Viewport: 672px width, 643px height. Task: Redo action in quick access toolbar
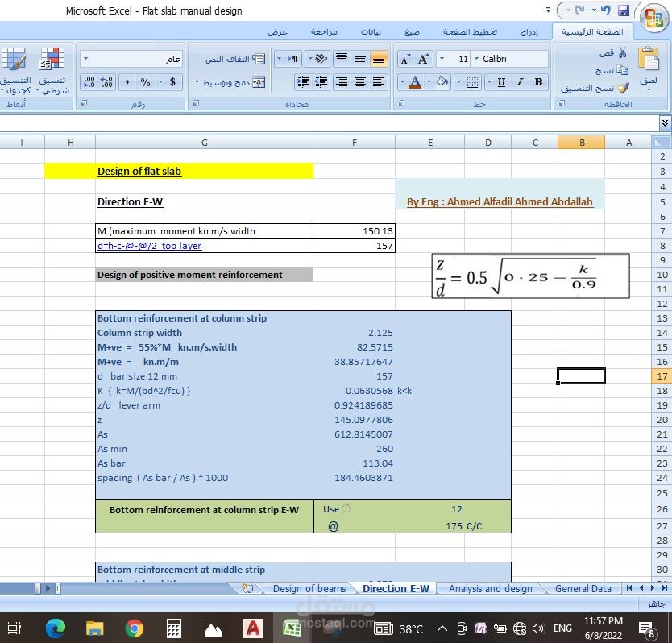(580, 10)
